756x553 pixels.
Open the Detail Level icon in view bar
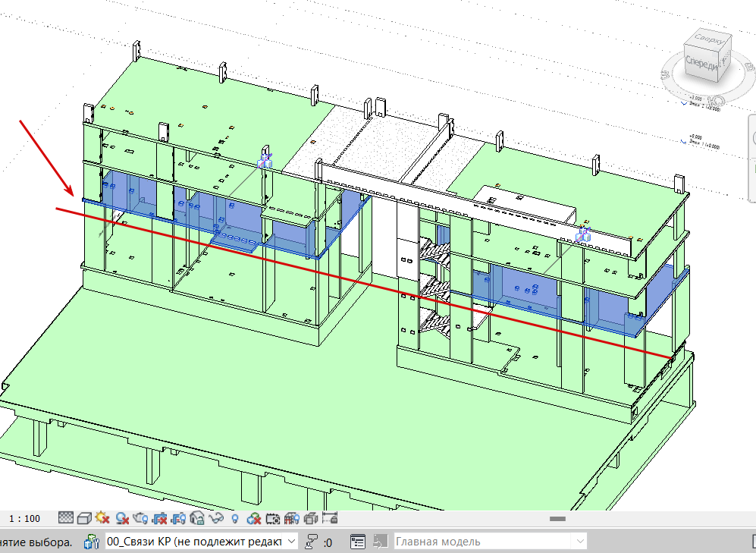pyautogui.click(x=65, y=518)
